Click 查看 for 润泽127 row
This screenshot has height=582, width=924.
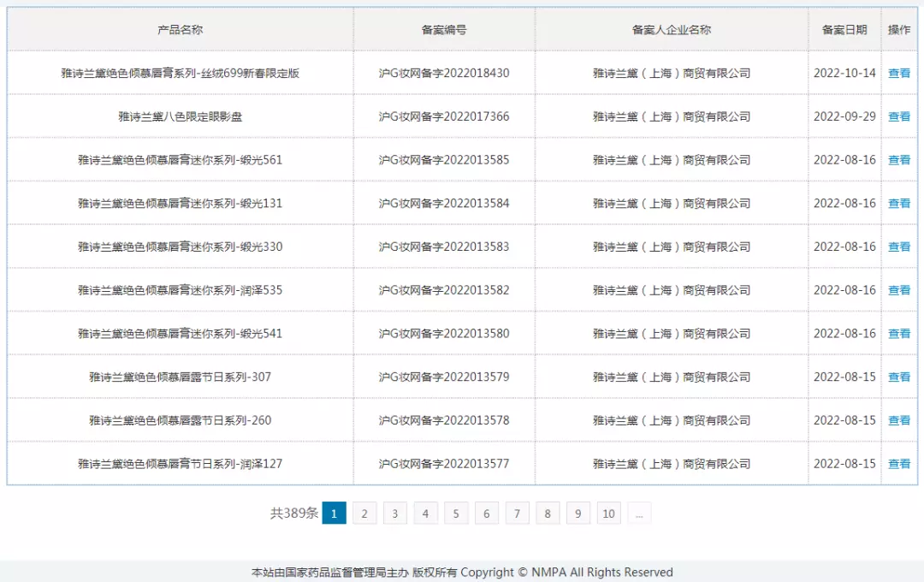pos(898,464)
